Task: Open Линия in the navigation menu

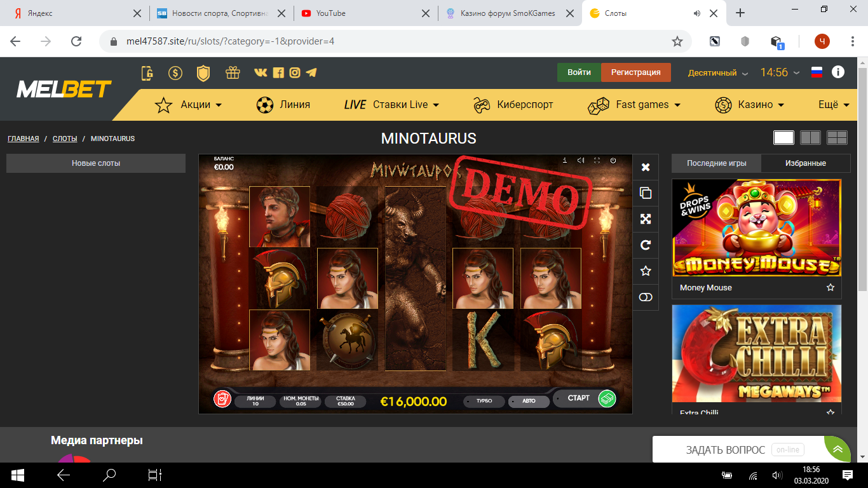Action: 283,105
